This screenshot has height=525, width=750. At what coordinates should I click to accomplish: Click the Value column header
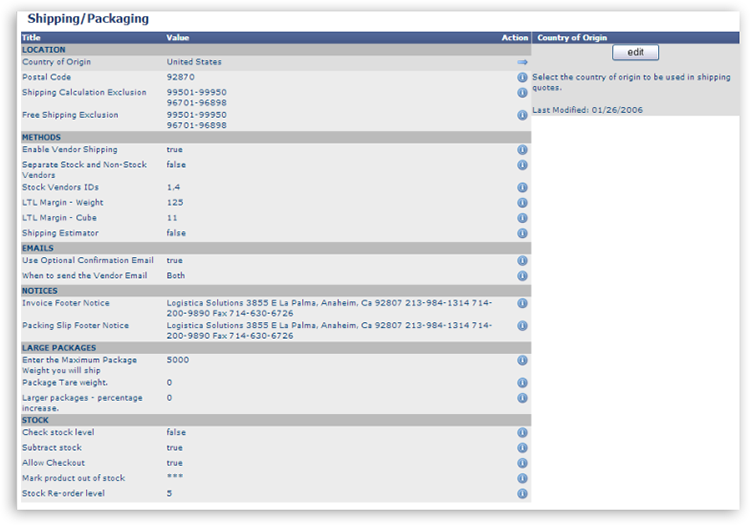pyautogui.click(x=177, y=38)
